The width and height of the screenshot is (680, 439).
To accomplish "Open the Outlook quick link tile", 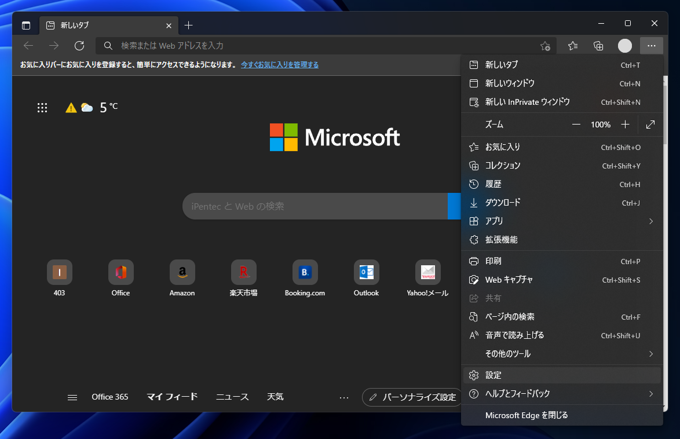I will [366, 278].
